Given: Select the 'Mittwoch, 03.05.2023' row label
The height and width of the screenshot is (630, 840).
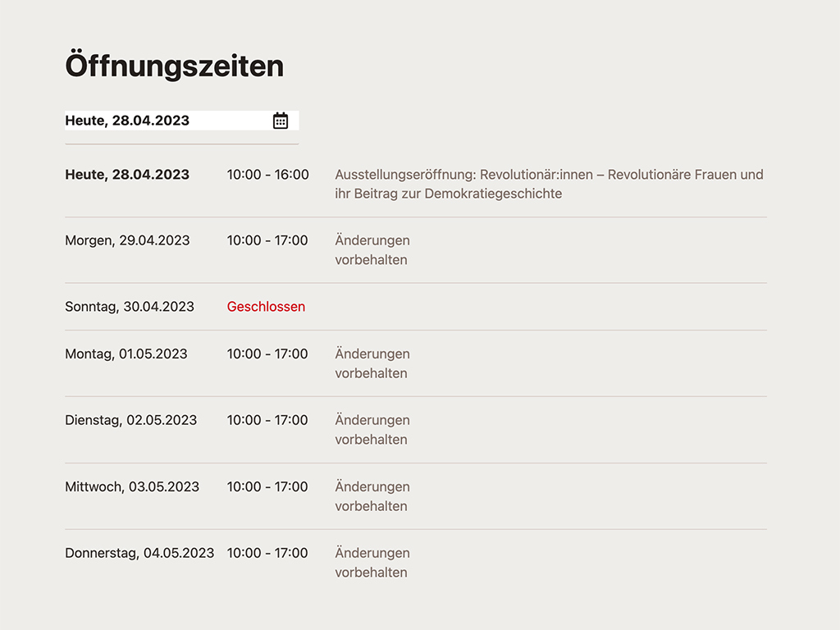Looking at the screenshot, I should (132, 486).
